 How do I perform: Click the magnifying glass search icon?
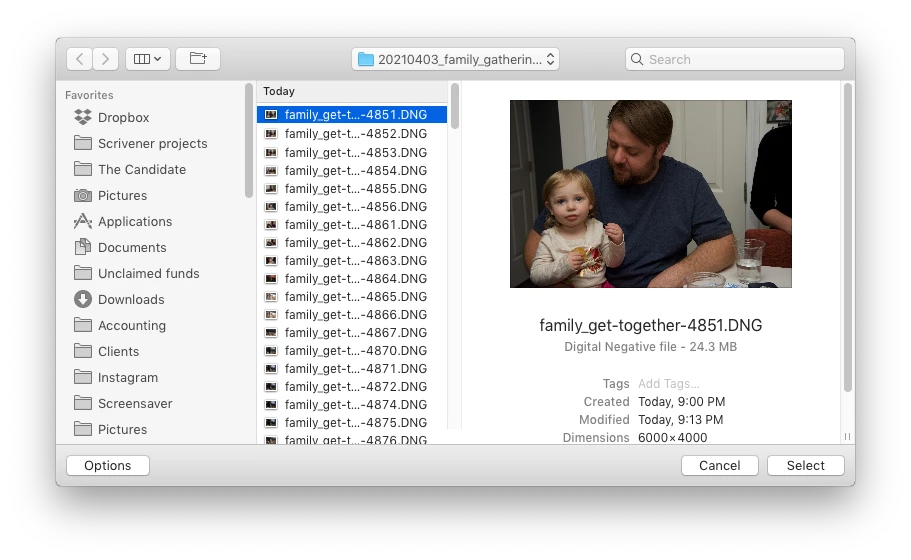click(x=637, y=59)
